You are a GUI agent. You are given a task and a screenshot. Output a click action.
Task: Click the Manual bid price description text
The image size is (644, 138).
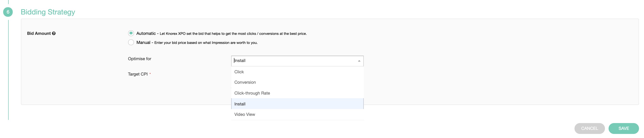206,43
